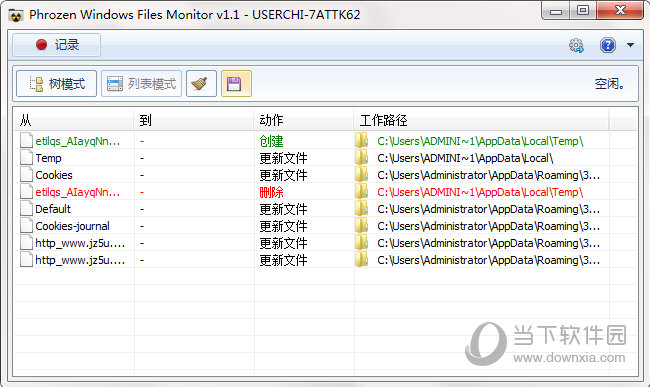
Task: Click folder icon in the Default row
Action: point(361,208)
